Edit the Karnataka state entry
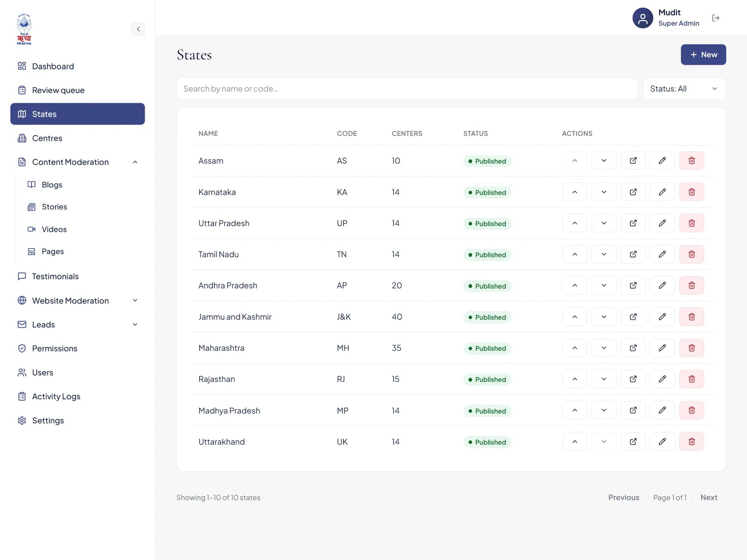Screen dimensions: 747x560 (662, 192)
